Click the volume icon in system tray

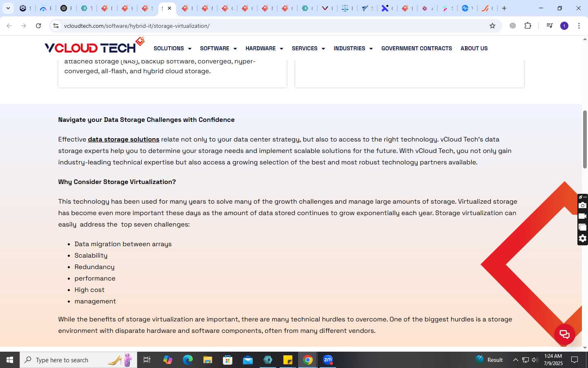(535, 360)
